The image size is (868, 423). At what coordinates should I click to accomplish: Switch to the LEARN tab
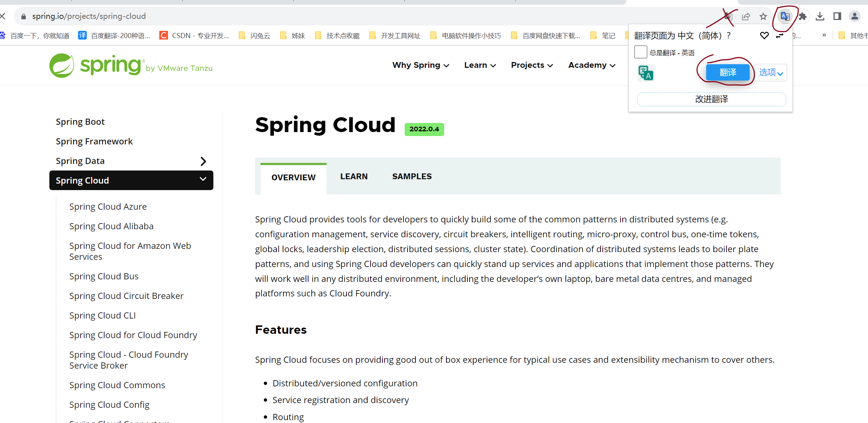click(x=354, y=177)
